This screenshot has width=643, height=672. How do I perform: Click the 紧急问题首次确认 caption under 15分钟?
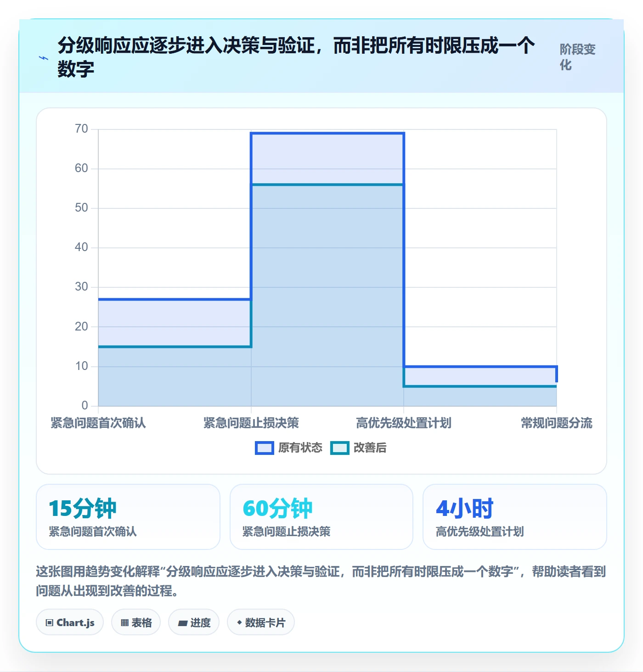click(93, 532)
